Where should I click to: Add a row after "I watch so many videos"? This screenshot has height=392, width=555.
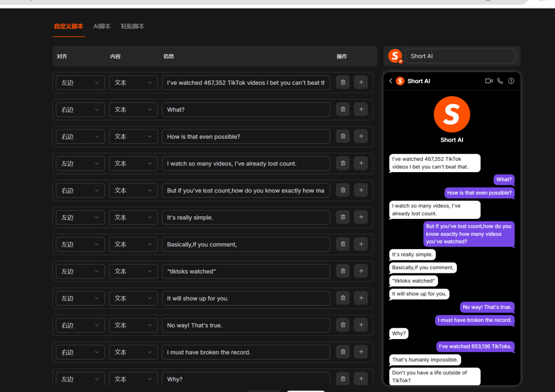coord(361,163)
